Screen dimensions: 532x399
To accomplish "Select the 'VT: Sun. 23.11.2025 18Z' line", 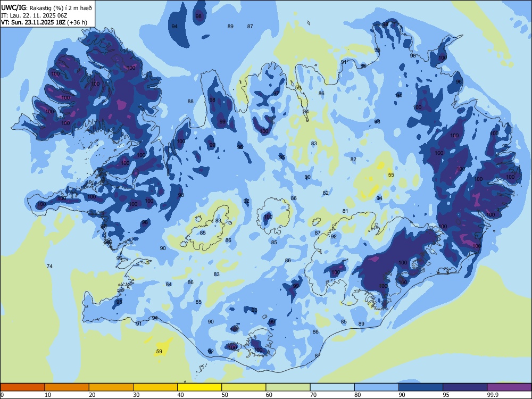I will tap(33, 22).
